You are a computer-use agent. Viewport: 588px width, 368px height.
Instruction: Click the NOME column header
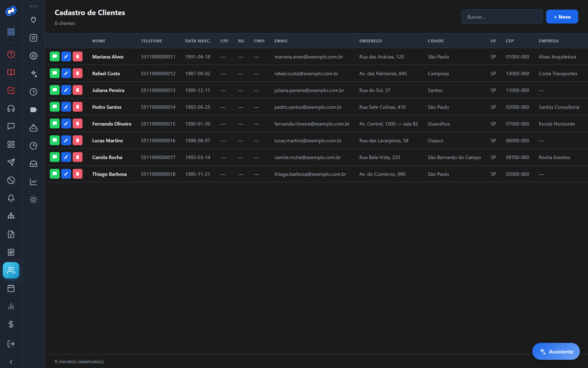click(x=99, y=41)
